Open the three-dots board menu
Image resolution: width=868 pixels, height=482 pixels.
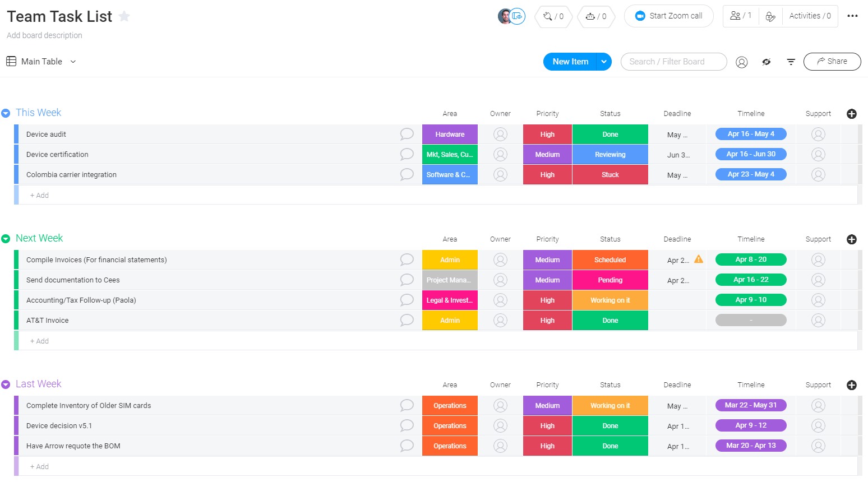[852, 16]
